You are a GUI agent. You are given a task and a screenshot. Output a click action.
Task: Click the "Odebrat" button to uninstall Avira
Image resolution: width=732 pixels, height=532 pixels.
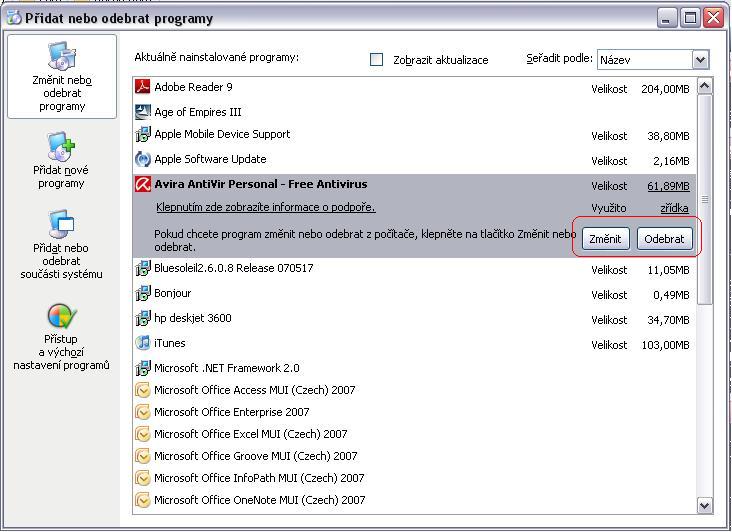(664, 240)
